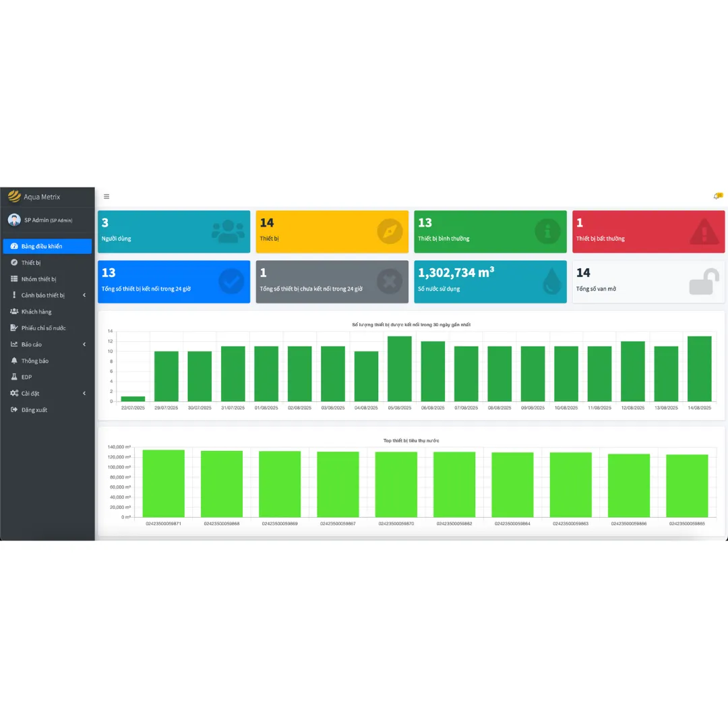Click the hamburger sidebar toggle icon
Screen dimensions: 728x728
tap(107, 197)
